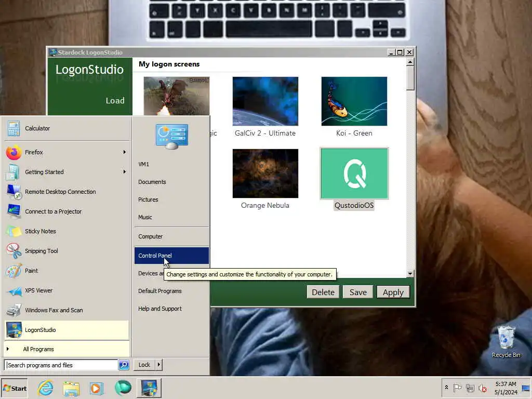Click the LogonStudio scrollbar down arrow
This screenshot has height=399, width=532.
click(x=410, y=273)
